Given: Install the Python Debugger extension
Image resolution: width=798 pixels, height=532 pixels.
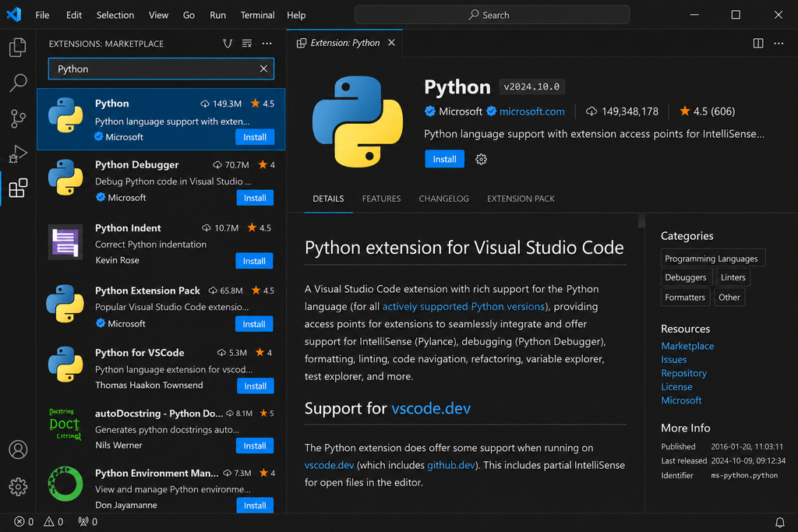Looking at the screenshot, I should (x=255, y=198).
